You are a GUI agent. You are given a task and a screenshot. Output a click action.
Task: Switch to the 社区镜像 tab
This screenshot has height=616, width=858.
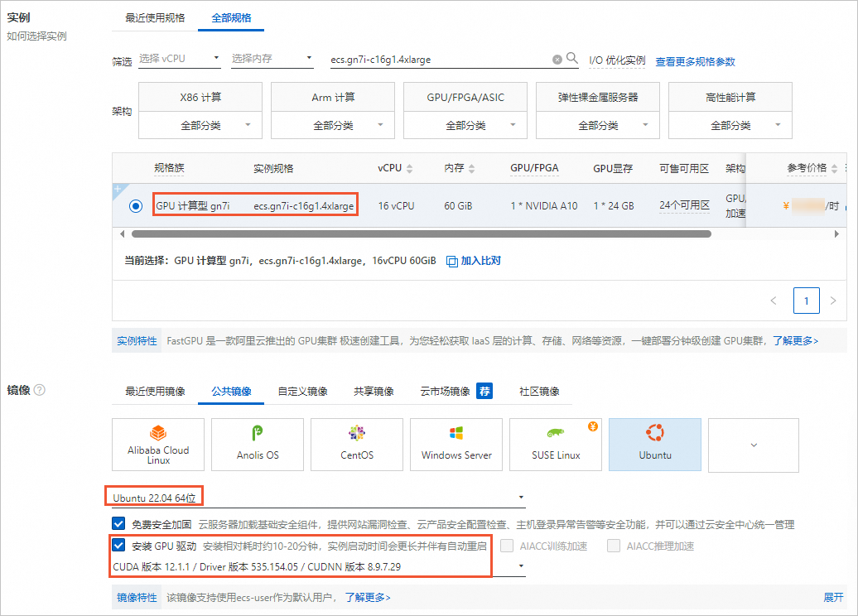[x=539, y=391]
